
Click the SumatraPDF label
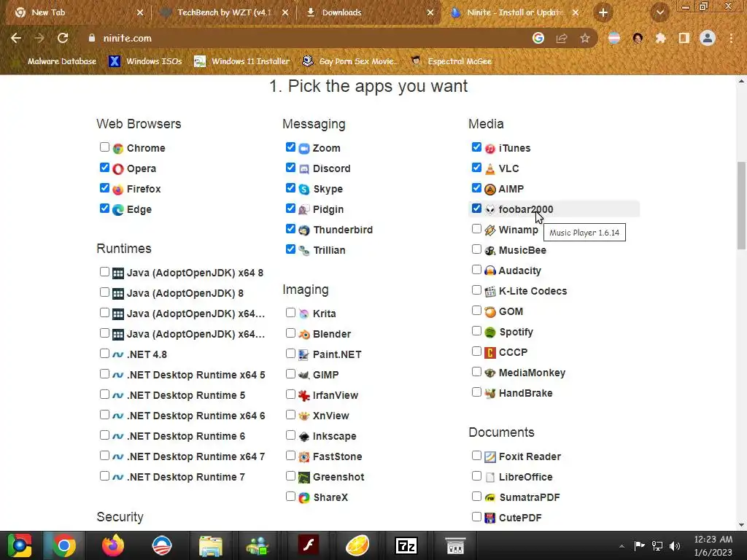pos(530,497)
